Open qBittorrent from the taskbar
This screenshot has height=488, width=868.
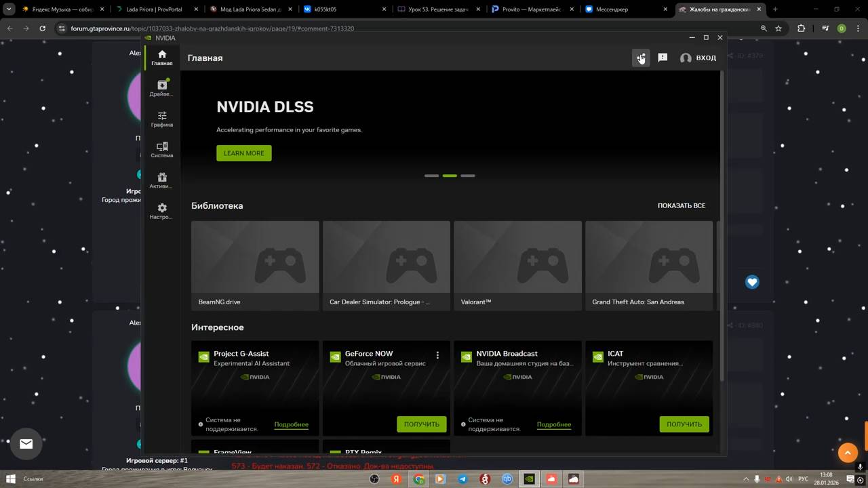point(507,479)
